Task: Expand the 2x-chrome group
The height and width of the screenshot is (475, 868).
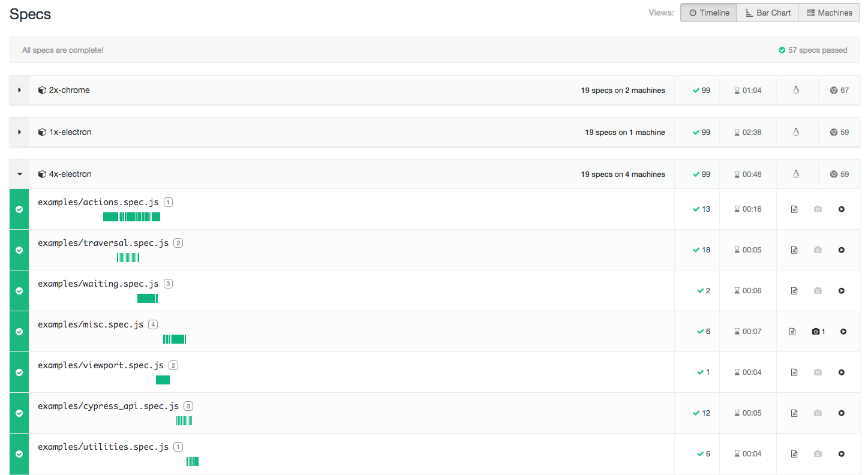Action: point(19,91)
